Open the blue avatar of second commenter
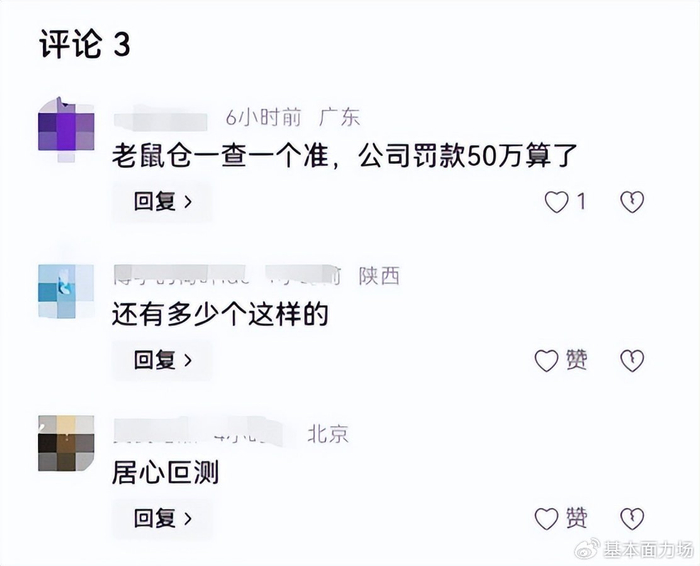Screen dimensions: 700x566 tap(66, 291)
